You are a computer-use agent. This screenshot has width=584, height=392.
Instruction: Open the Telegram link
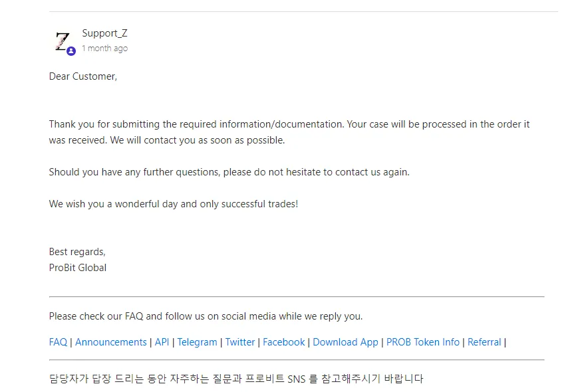[x=197, y=342]
